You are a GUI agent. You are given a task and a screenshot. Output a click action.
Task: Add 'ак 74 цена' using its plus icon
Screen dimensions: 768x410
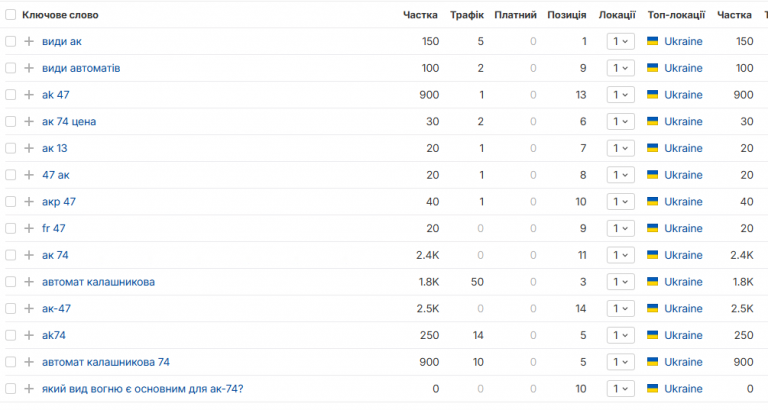point(29,121)
